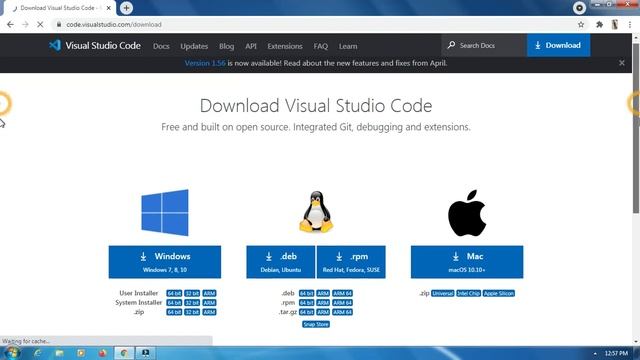Select System Installer ARM
The height and width of the screenshot is (360, 640).
point(209,302)
